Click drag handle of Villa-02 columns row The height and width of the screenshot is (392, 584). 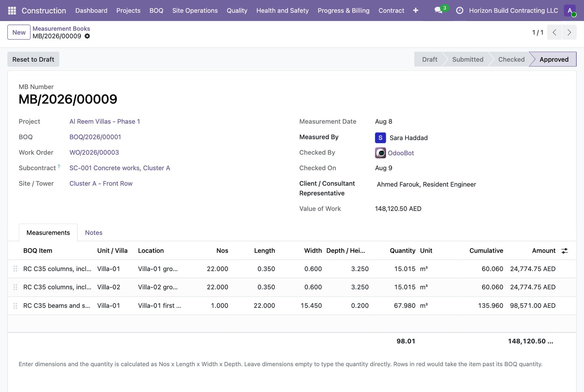coord(15,287)
